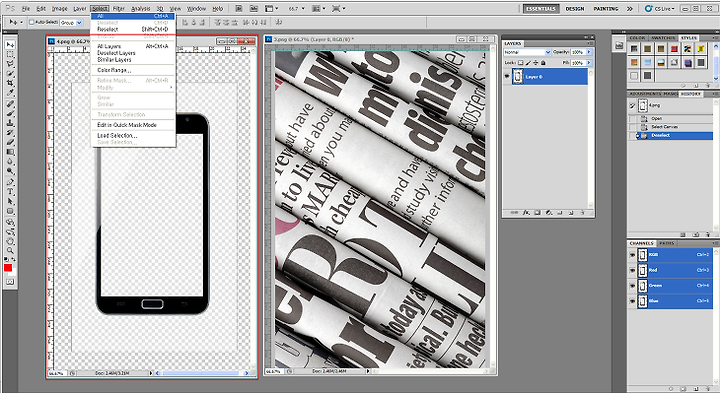Select the Zoom tool
720x393 pixels.
click(x=10, y=251)
